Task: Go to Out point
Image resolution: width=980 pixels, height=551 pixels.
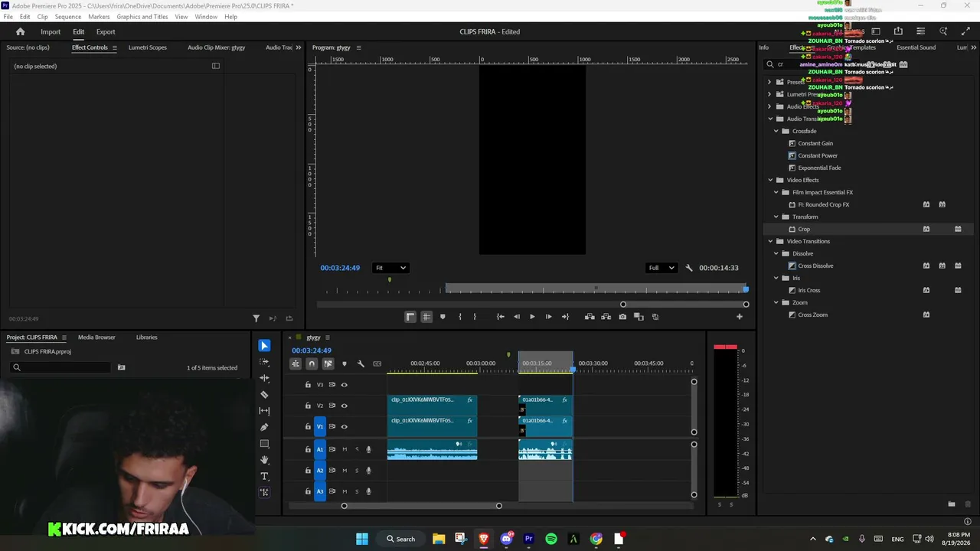Action: [x=565, y=317]
